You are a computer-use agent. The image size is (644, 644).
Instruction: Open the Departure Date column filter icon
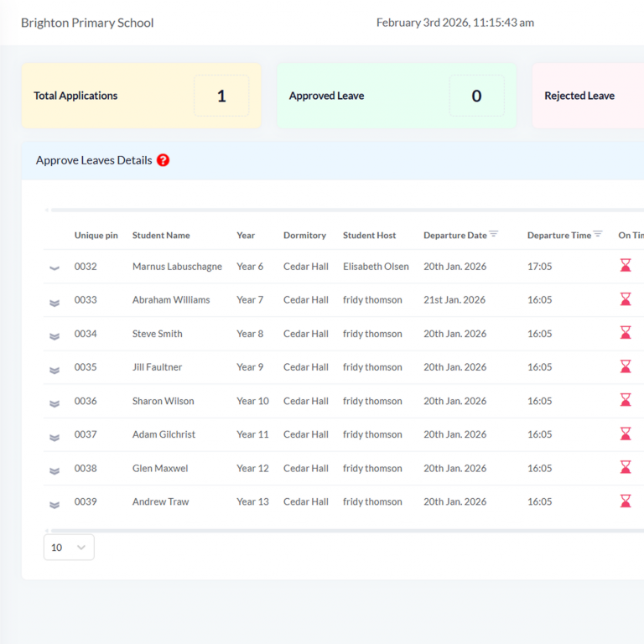[x=494, y=234]
